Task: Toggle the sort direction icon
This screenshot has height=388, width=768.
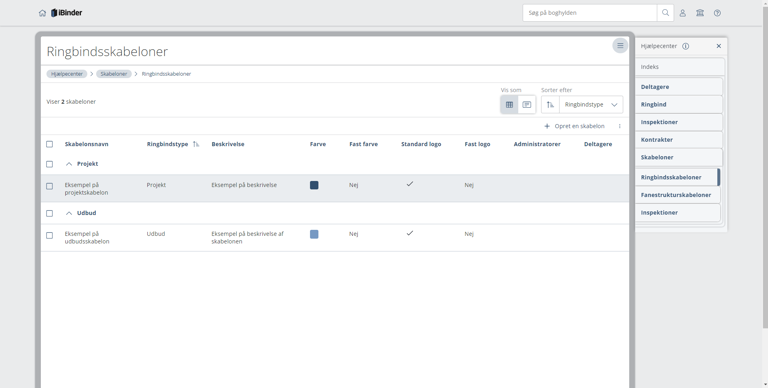Action: (550, 105)
